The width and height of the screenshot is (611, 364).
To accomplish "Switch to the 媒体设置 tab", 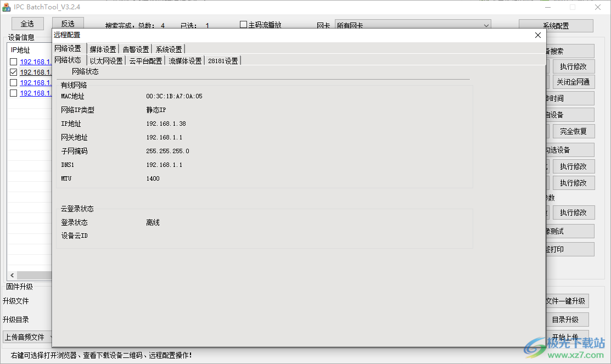I will point(103,48).
